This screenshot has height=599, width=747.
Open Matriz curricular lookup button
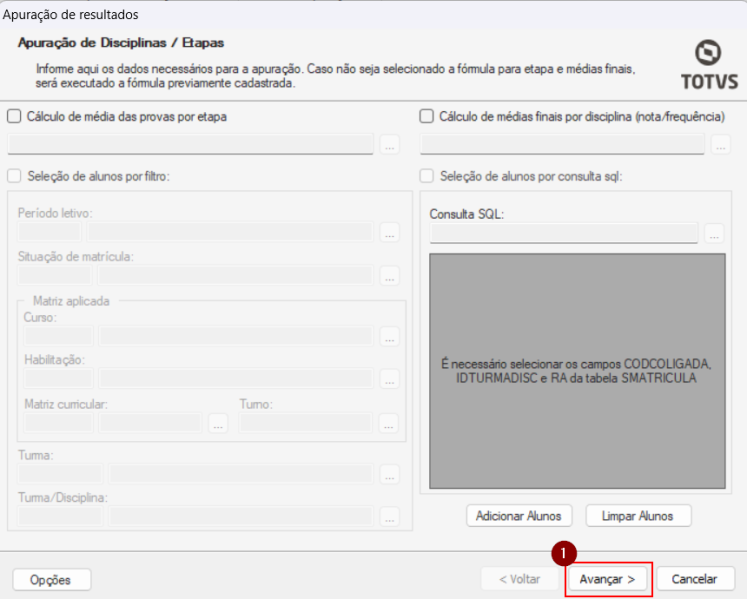[217, 423]
